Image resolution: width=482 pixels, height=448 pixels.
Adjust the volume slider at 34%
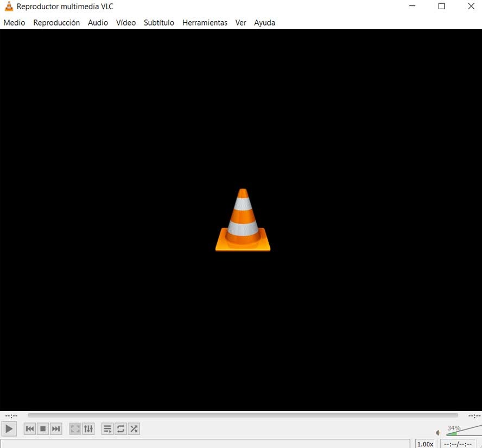tap(464, 431)
